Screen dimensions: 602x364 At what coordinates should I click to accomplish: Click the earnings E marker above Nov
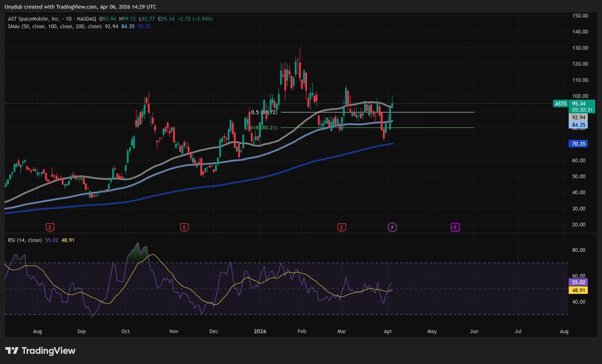click(184, 228)
